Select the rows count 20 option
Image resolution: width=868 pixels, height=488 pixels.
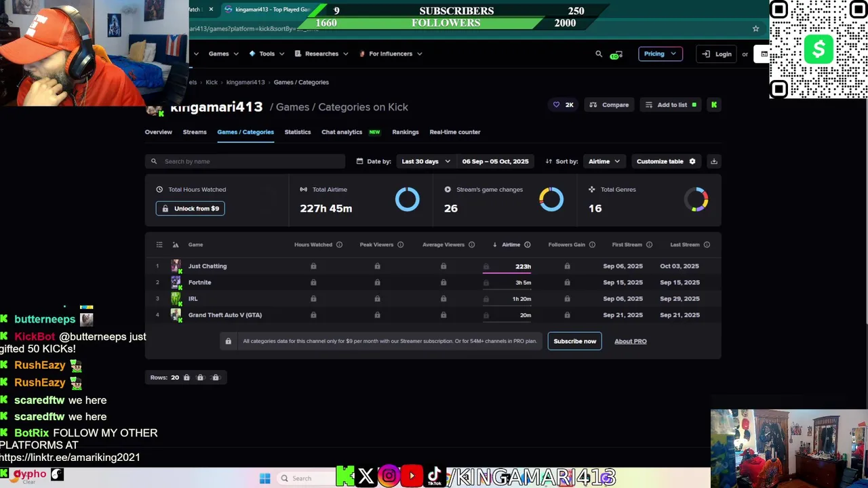(x=175, y=378)
